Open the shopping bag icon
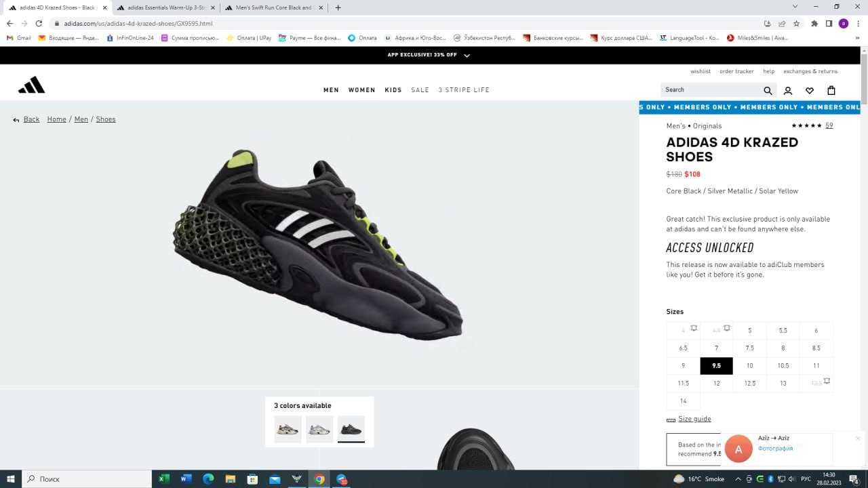Screen dimensions: 868x488 pos(831,90)
